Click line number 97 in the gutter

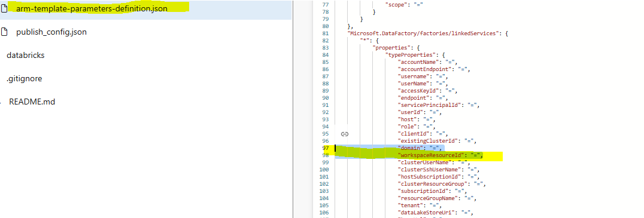326,148
